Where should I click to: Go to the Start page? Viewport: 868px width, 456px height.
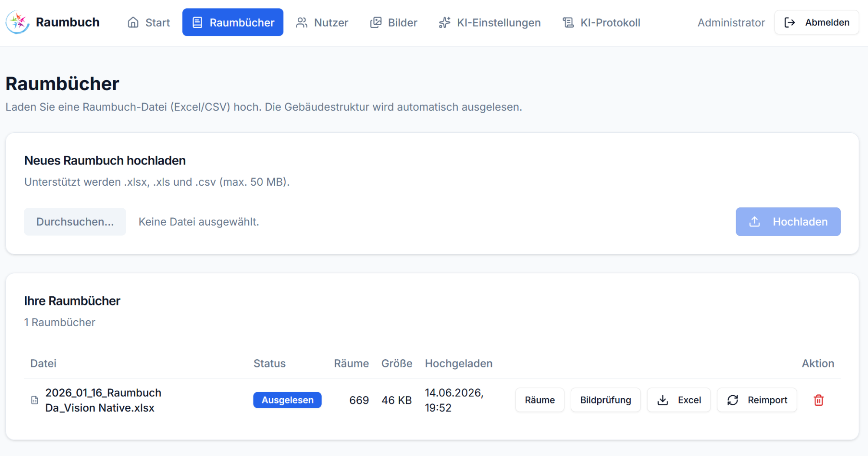click(149, 23)
